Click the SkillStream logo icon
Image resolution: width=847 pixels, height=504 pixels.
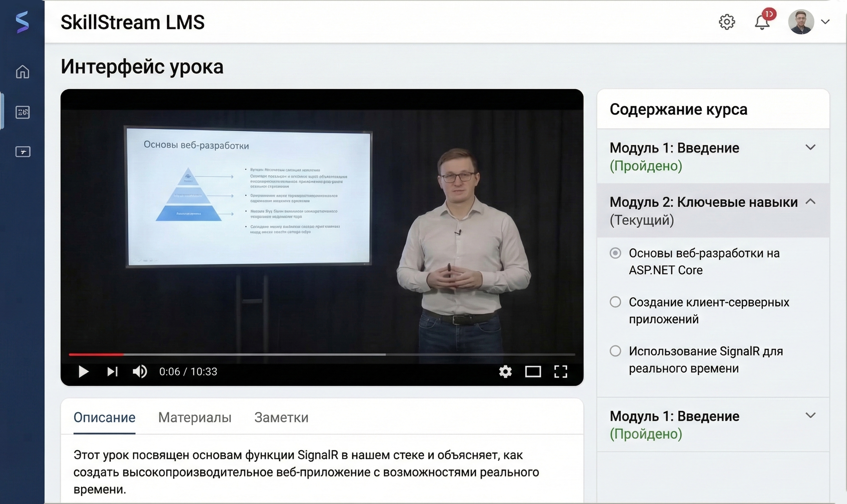point(22,22)
